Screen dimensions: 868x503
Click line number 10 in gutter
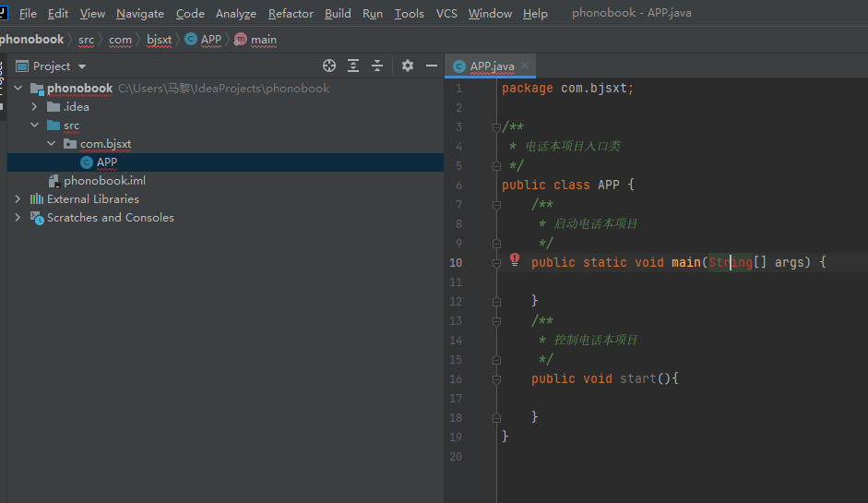click(456, 263)
